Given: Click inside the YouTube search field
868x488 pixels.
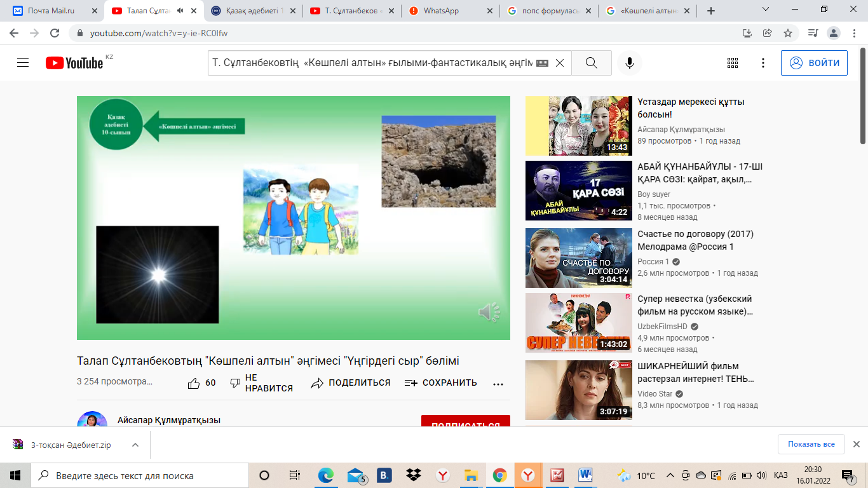Looking at the screenshot, I should [x=372, y=63].
